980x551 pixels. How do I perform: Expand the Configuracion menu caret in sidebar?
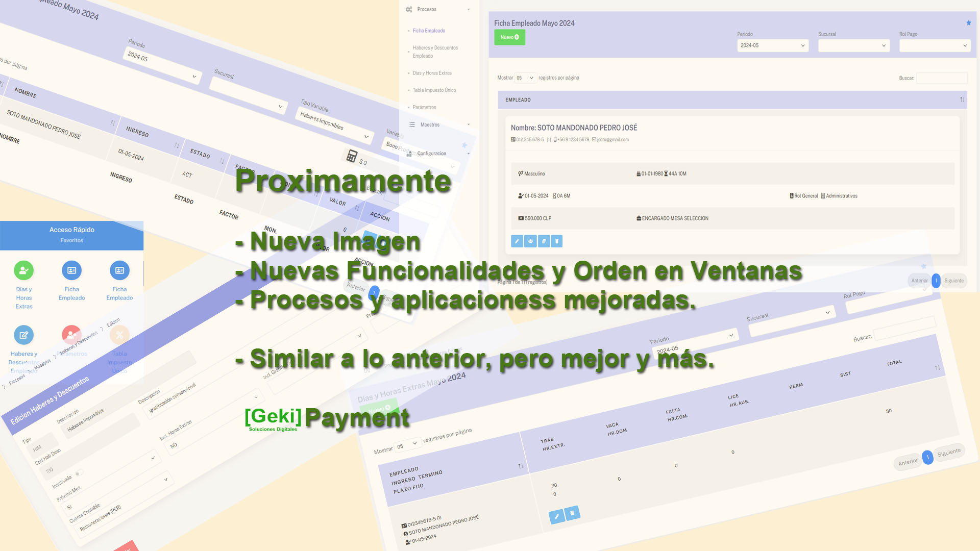pyautogui.click(x=468, y=154)
